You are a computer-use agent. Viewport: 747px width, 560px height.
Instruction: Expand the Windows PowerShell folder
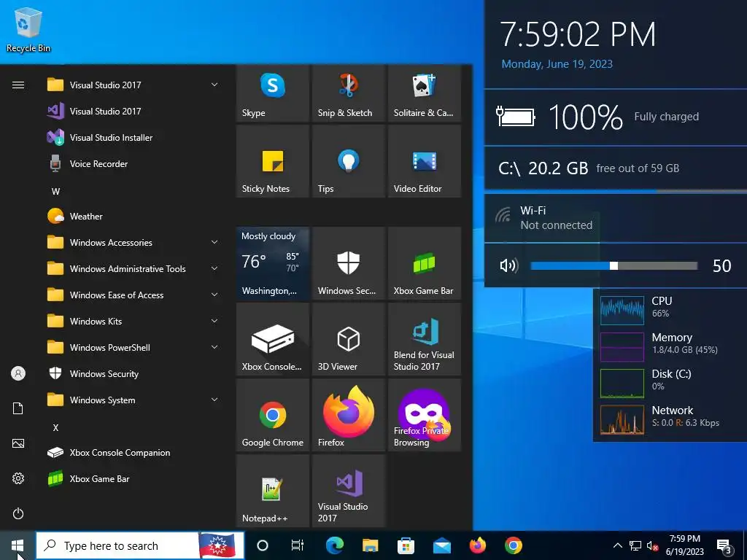[x=133, y=347]
